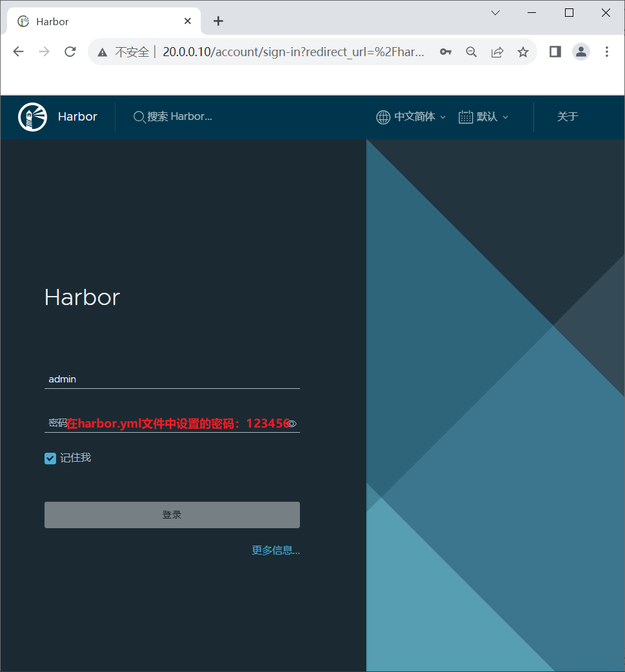Click the URL address bar text
This screenshot has height=672, width=625.
click(x=293, y=52)
